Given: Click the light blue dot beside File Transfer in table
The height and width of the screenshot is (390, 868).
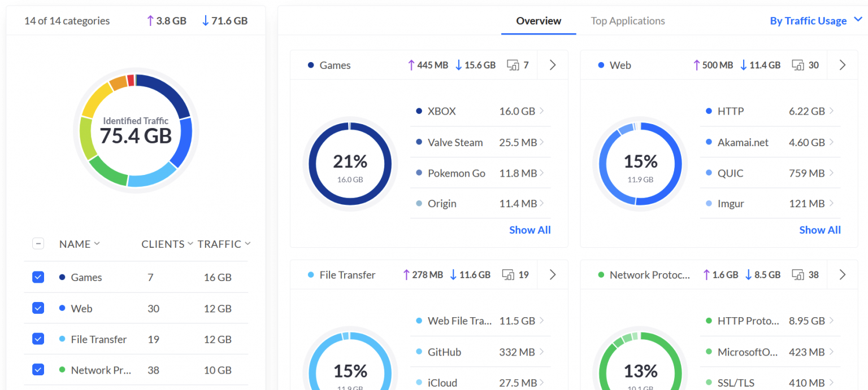Looking at the screenshot, I should (x=62, y=339).
